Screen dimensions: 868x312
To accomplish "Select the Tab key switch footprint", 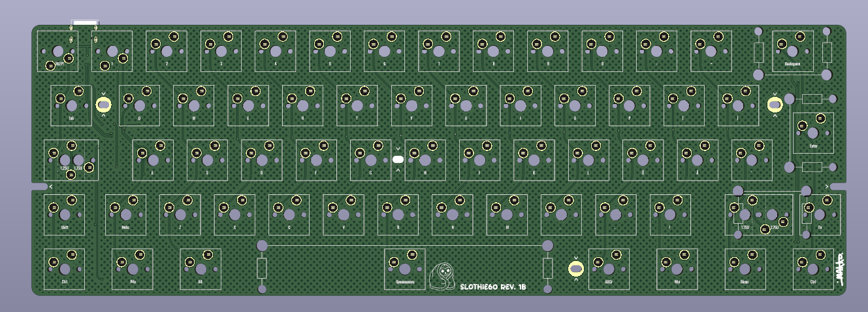I will pos(71,105).
